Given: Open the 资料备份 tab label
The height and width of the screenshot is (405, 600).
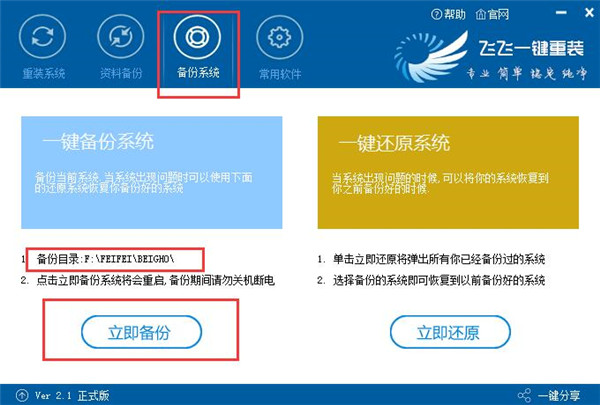Looking at the screenshot, I should click(121, 73).
